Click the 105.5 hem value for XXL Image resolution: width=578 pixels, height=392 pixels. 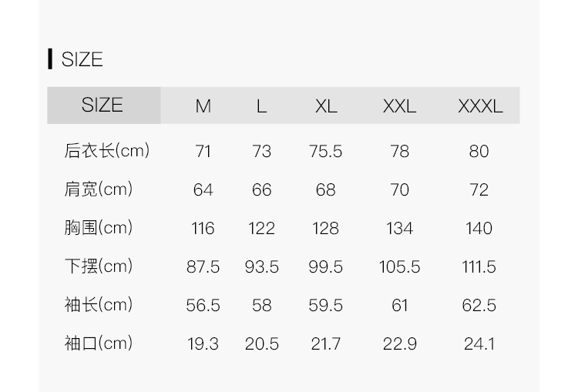click(x=399, y=266)
